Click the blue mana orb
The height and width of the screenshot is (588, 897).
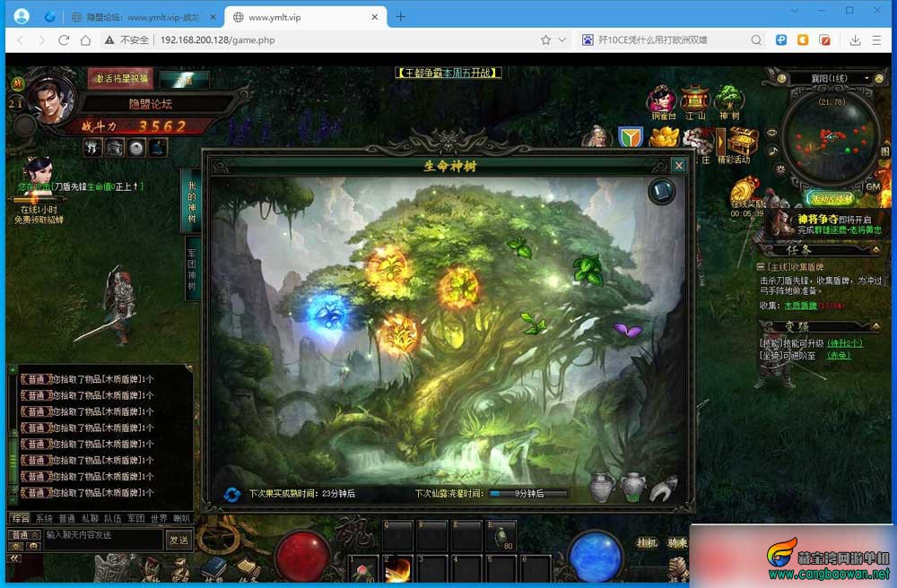point(595,557)
